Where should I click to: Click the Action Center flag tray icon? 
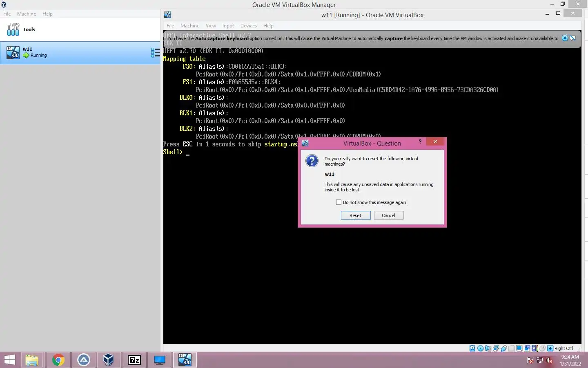(x=530, y=360)
